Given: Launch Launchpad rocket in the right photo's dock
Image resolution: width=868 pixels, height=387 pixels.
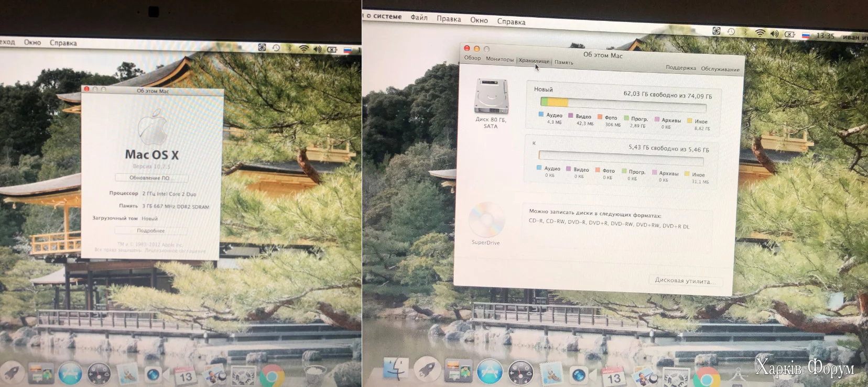Looking at the screenshot, I should [428, 370].
